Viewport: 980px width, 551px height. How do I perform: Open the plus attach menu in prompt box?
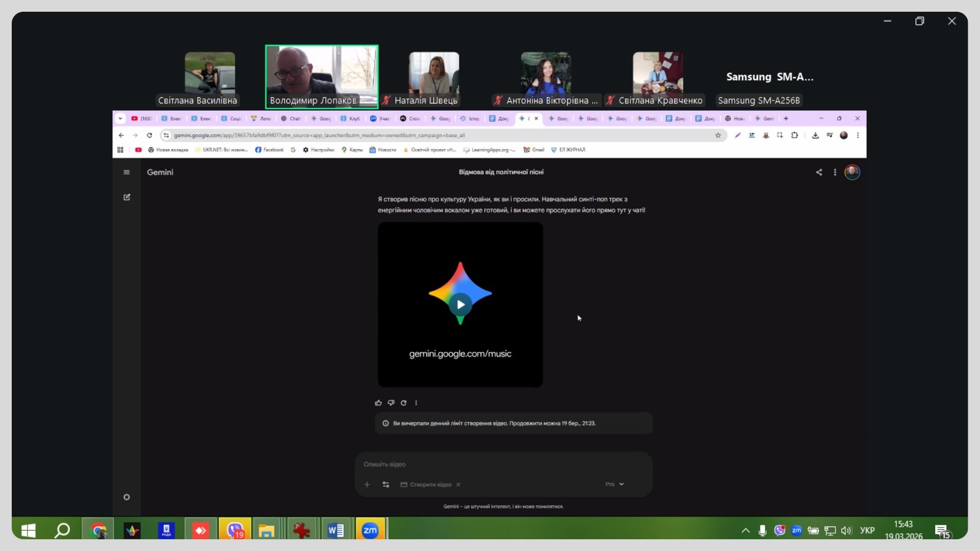click(x=367, y=485)
